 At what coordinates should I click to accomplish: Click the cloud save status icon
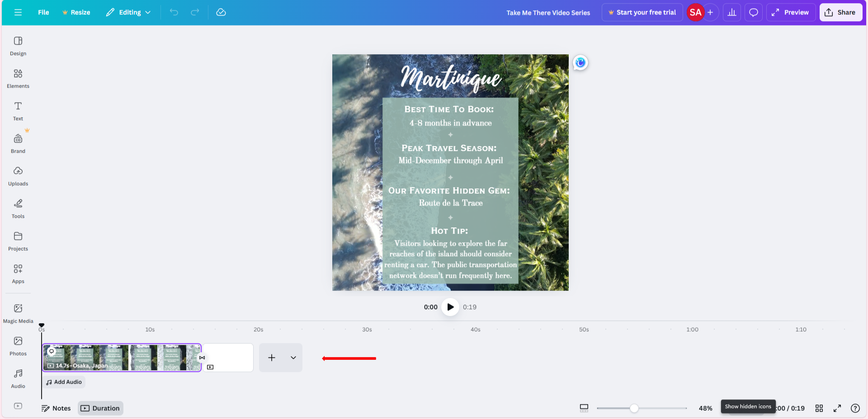pos(221,12)
